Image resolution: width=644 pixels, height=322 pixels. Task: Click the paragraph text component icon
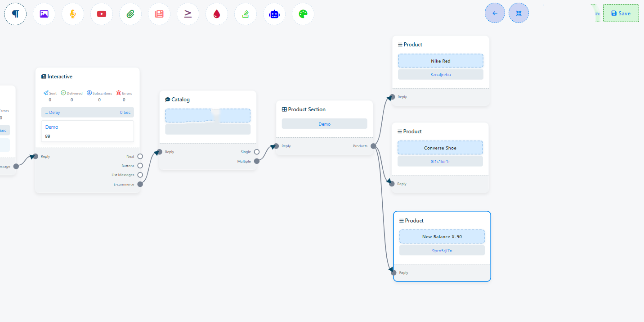(x=15, y=14)
